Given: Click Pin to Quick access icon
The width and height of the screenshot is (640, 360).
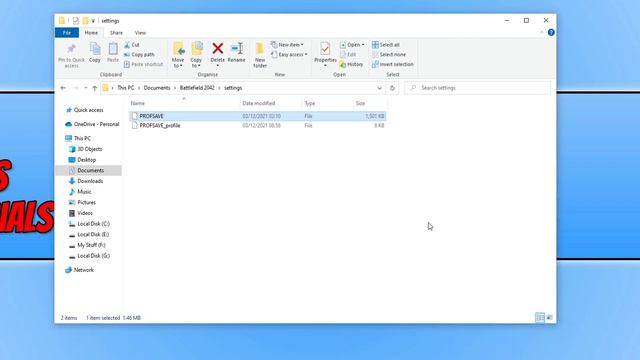Looking at the screenshot, I should 71,49.
